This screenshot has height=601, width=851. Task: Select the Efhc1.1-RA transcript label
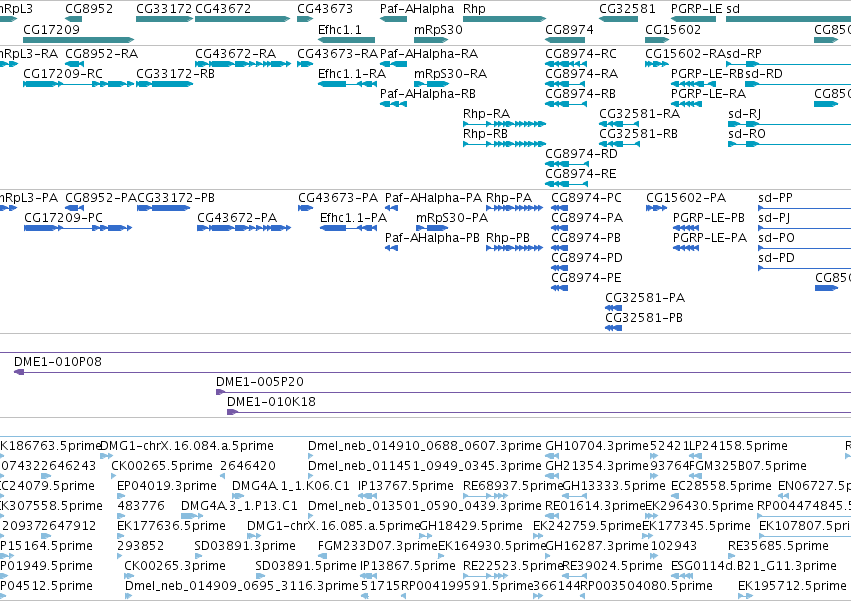(352, 73)
